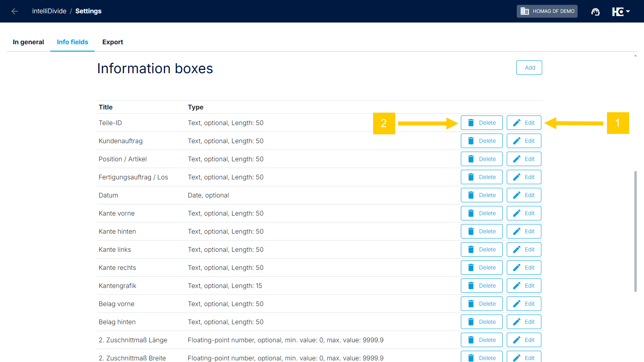Click the Title column header
This screenshot has width=644, height=362.
coord(105,107)
